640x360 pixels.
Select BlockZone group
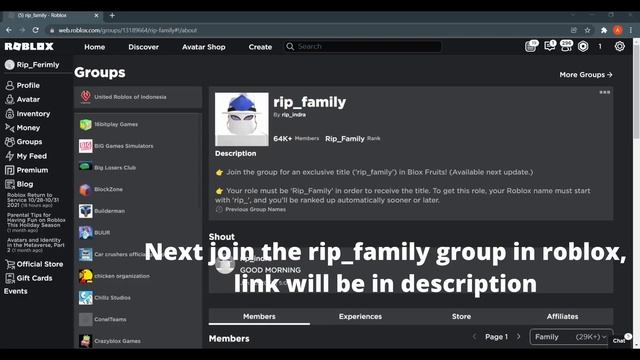(x=138, y=189)
